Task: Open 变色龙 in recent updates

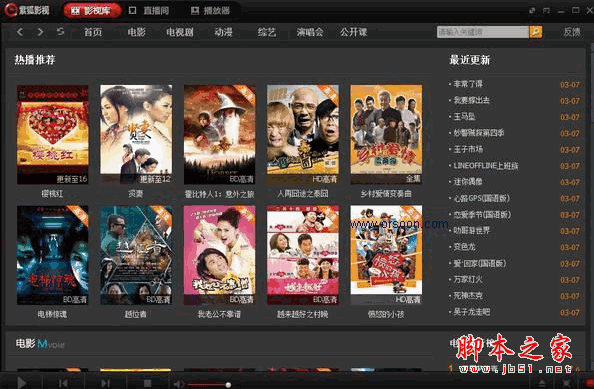Action: 464,247
